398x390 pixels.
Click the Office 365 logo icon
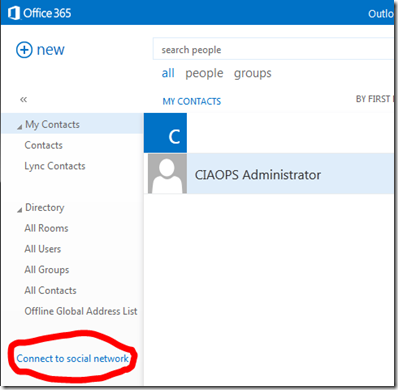tap(14, 13)
